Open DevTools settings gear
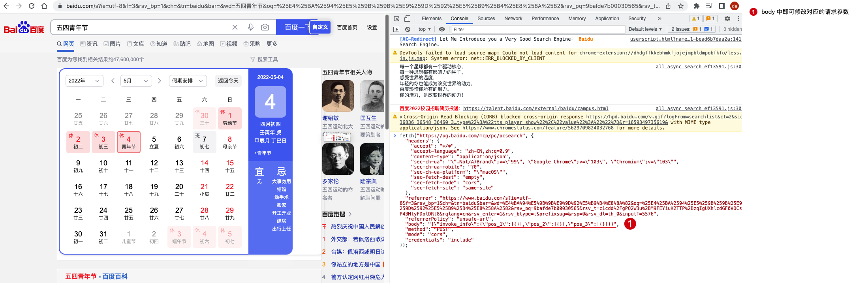The height and width of the screenshot is (283, 868). coord(727,19)
